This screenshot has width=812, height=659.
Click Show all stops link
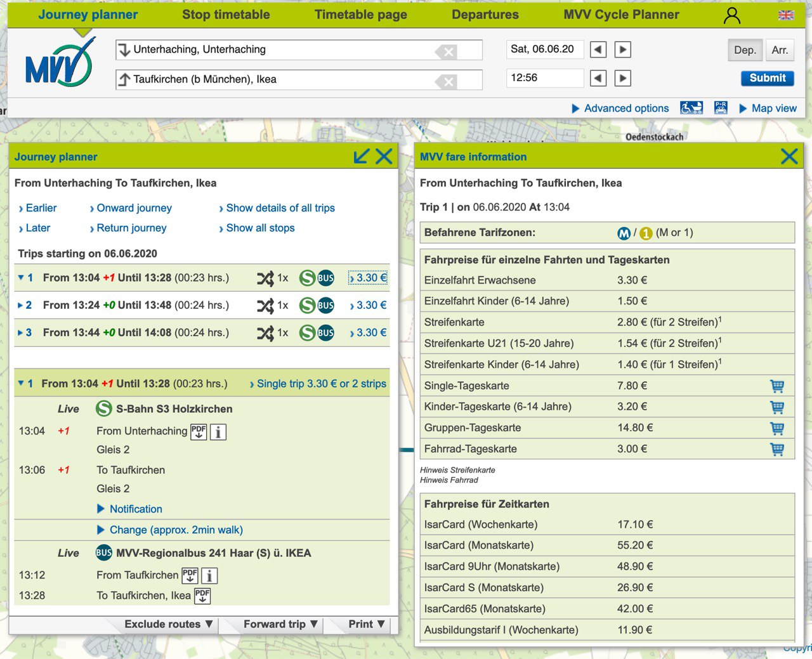coord(257,228)
